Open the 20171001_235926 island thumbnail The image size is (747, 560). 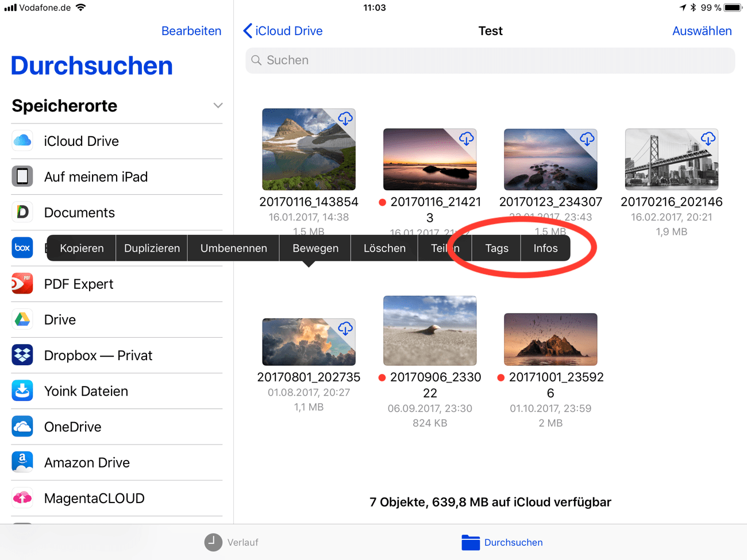550,339
